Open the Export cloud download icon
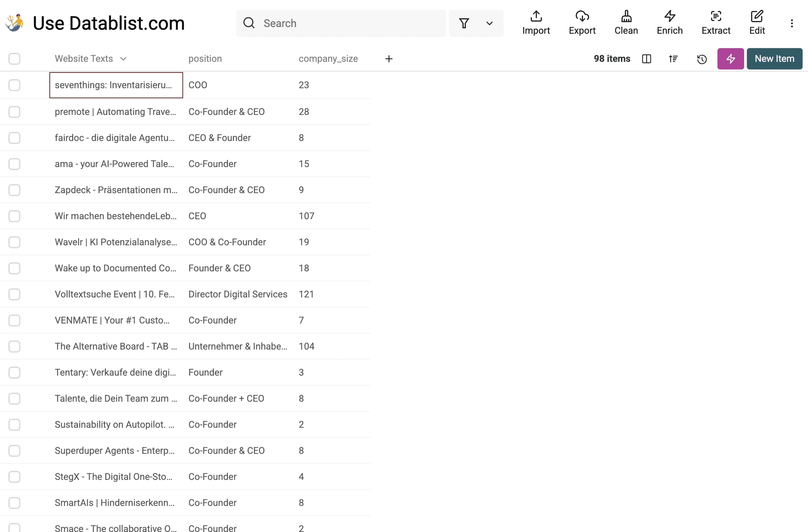Viewport: 808px width, 532px height. tap(582, 16)
